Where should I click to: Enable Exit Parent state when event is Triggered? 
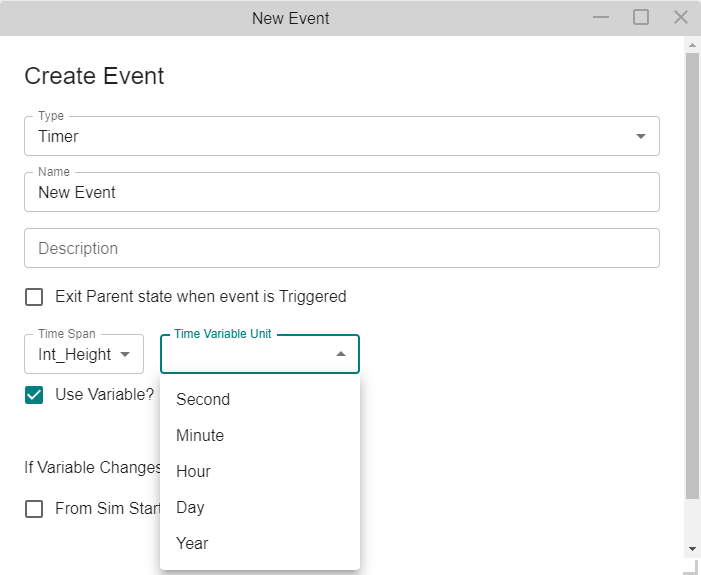34,297
